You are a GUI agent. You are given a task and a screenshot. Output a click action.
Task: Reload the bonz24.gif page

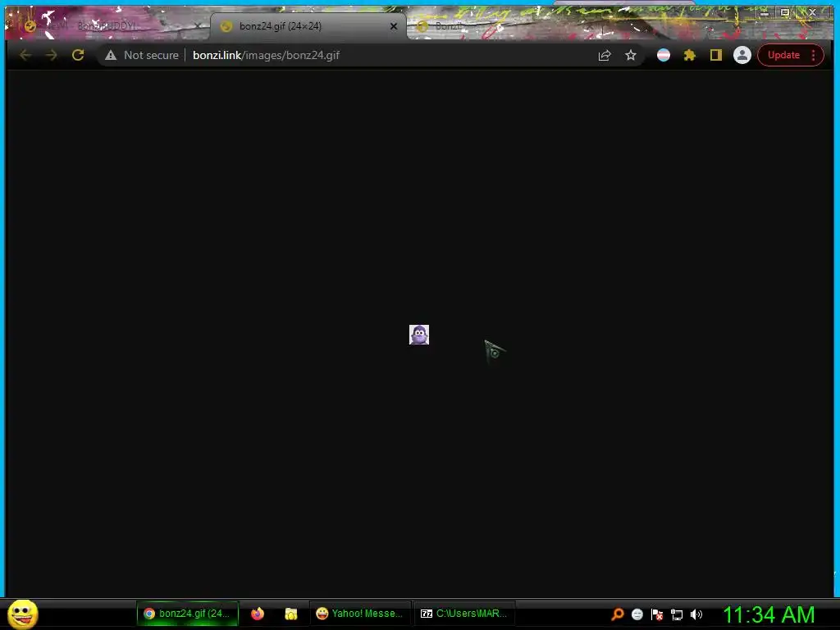point(78,55)
